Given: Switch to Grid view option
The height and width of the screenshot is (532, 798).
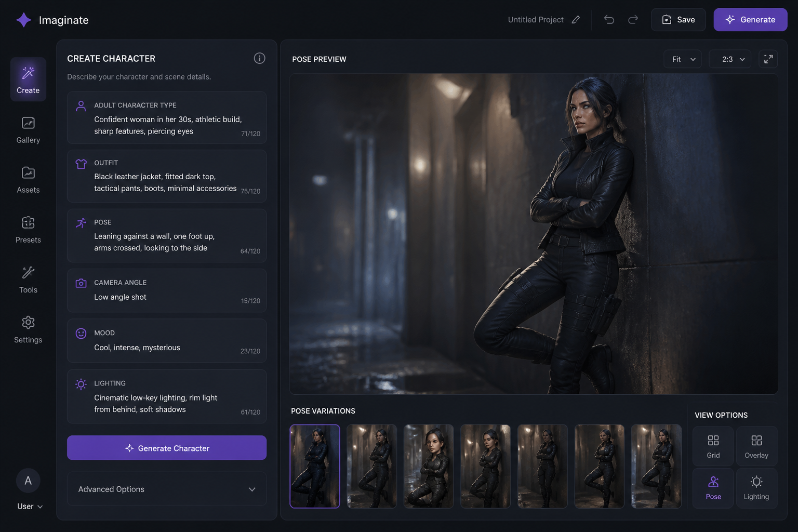Looking at the screenshot, I should tap(713, 446).
